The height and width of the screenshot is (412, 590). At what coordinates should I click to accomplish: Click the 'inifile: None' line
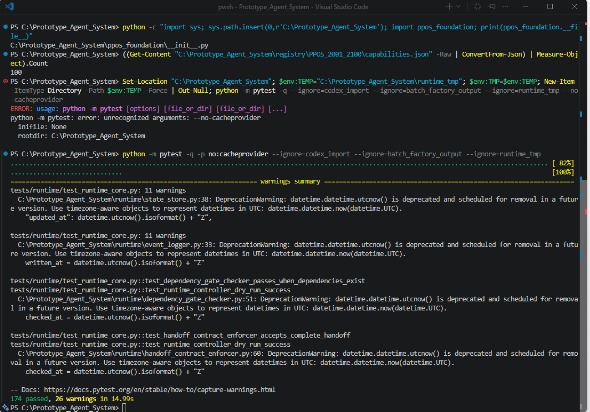(42, 127)
